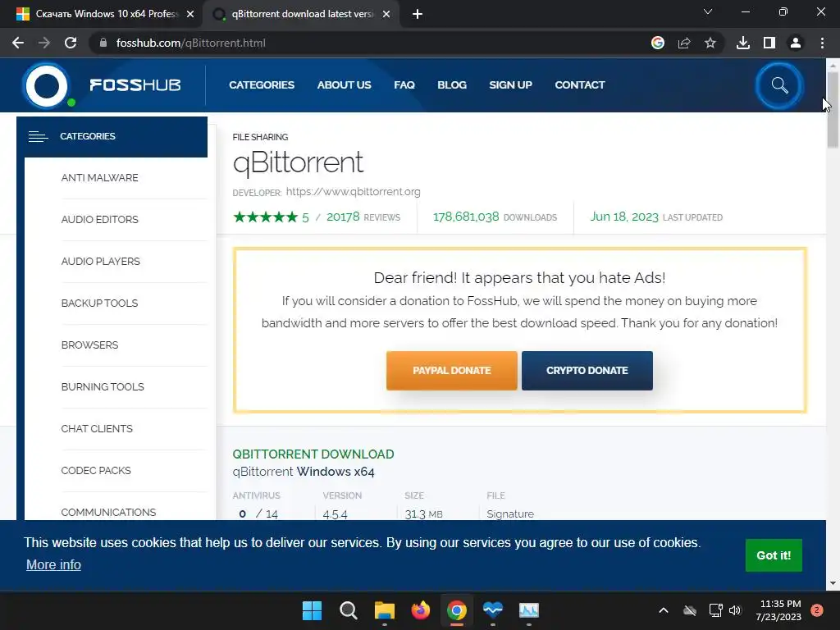
Task: Click the FILE SHARING breadcrumb
Action: [x=260, y=137]
